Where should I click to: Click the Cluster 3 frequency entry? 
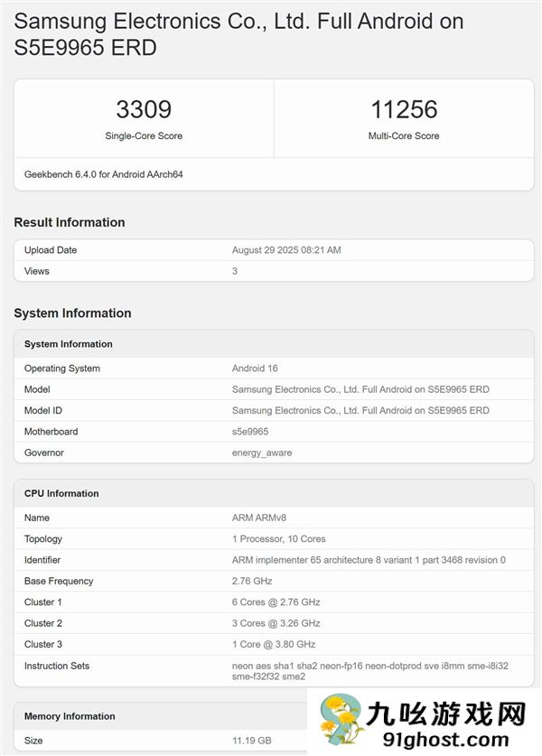(x=269, y=644)
